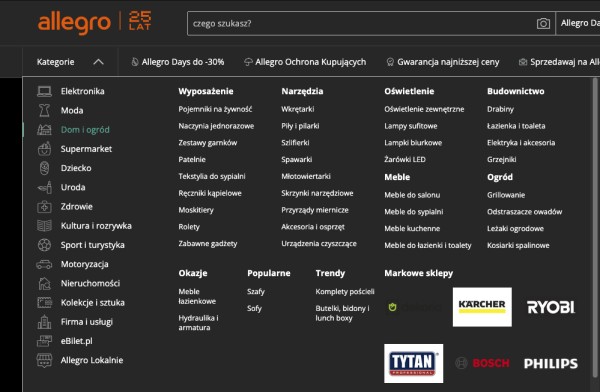Select the Moda category
The width and height of the screenshot is (600, 392).
click(x=72, y=110)
